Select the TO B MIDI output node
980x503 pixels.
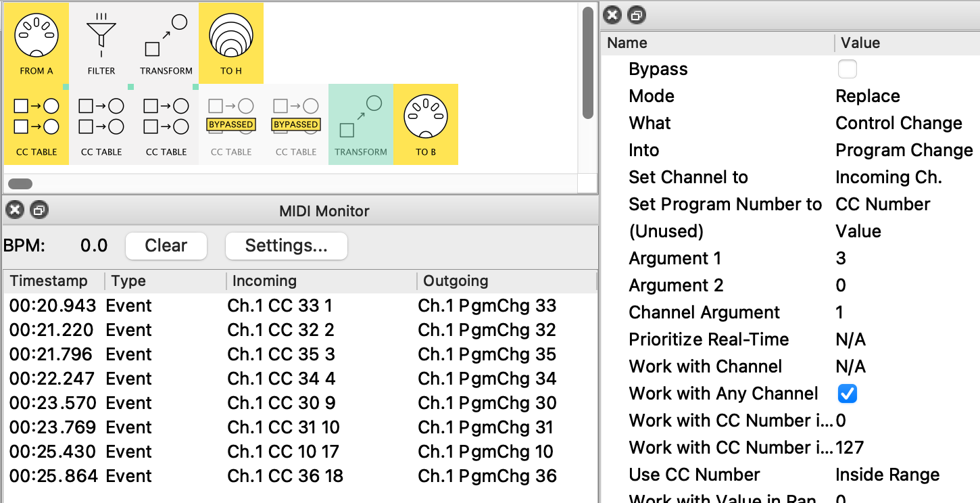(426, 124)
